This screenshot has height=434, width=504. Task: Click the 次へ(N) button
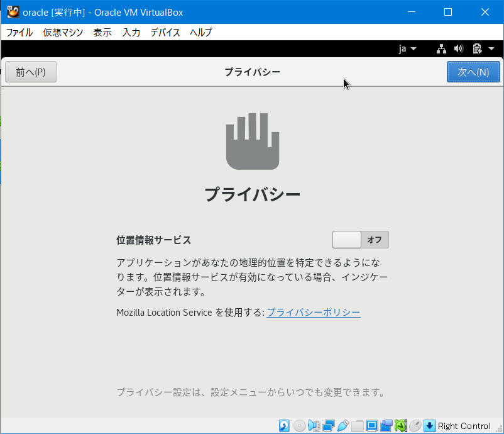point(473,72)
